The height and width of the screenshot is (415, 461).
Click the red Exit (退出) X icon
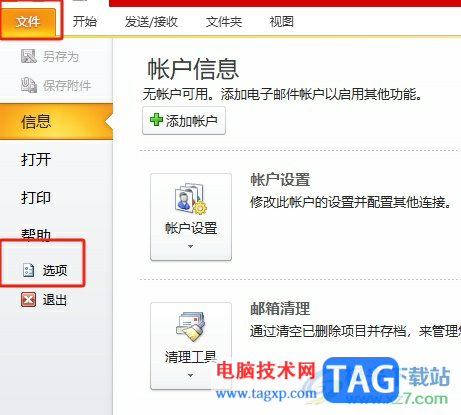tap(29, 299)
